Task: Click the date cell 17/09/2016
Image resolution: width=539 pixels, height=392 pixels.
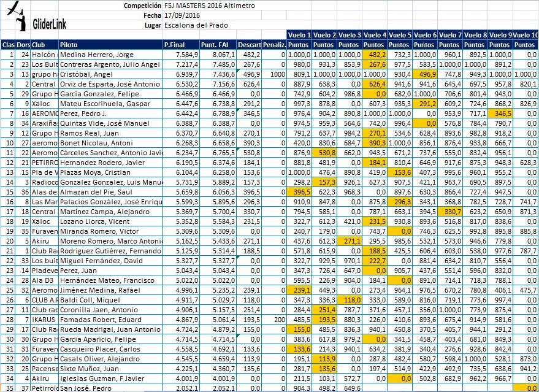Action: coord(182,15)
